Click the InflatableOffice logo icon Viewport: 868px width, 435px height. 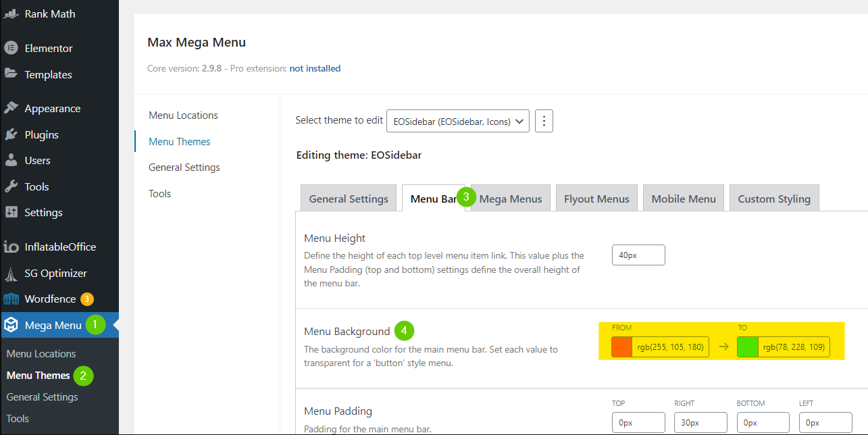11,247
